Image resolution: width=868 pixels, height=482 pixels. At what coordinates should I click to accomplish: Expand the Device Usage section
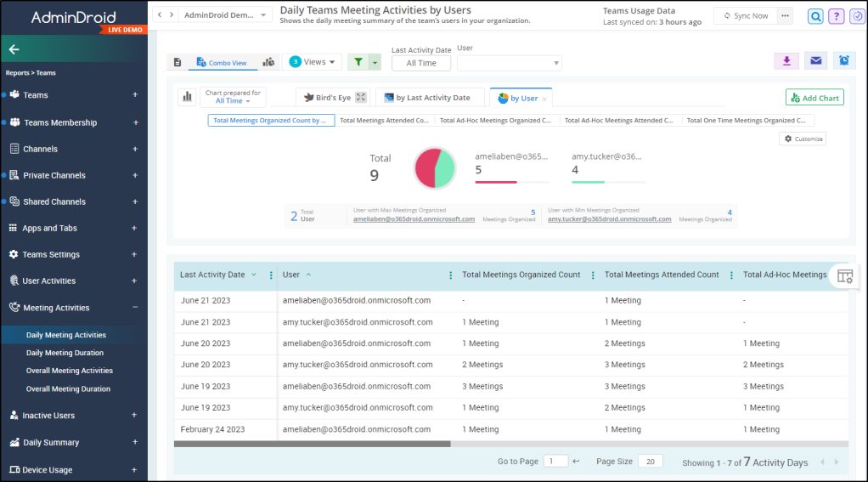134,470
